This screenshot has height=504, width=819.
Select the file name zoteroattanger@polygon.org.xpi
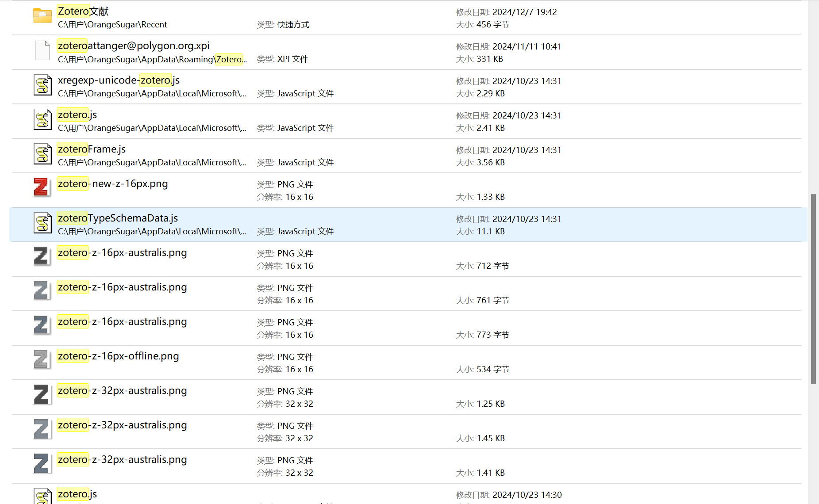(134, 46)
